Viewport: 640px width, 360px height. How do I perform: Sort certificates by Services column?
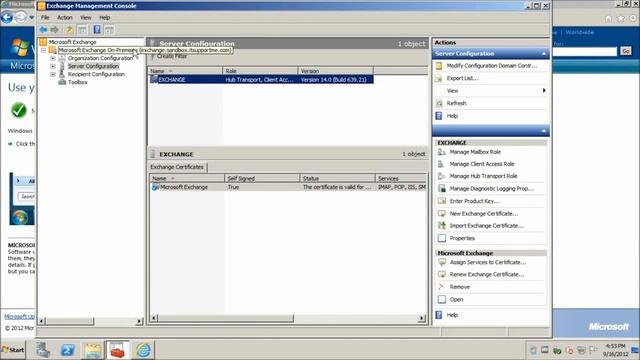[401, 179]
